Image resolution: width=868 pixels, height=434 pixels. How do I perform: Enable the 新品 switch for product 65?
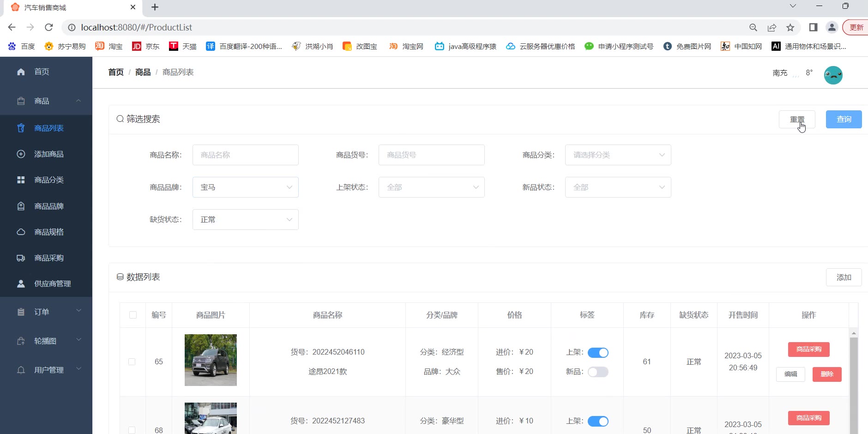598,372
